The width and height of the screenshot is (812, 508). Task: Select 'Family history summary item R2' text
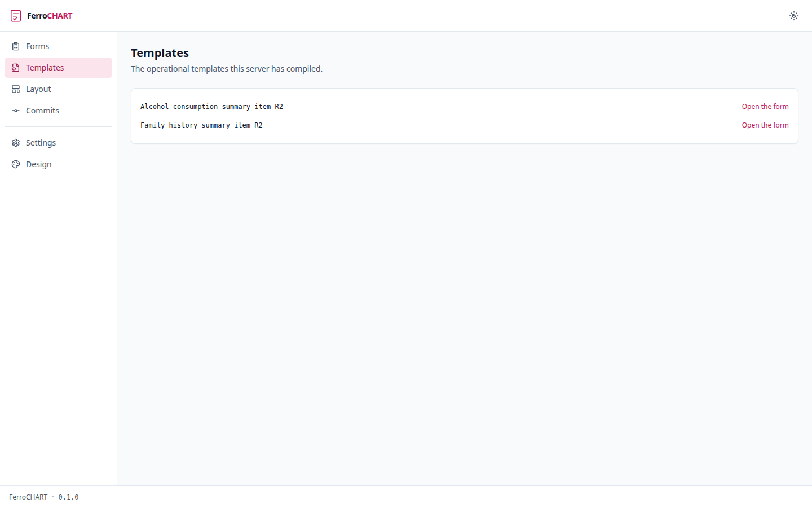[201, 125]
